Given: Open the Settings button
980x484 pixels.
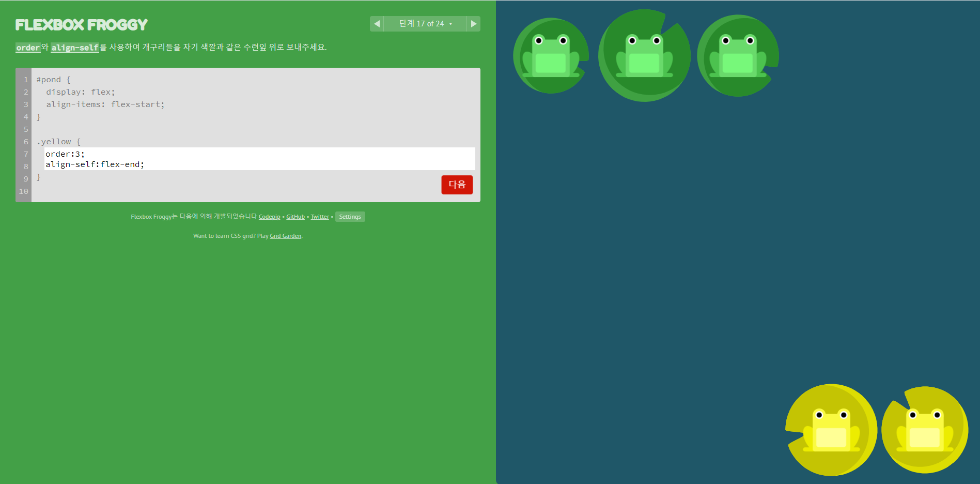Looking at the screenshot, I should pyautogui.click(x=350, y=217).
